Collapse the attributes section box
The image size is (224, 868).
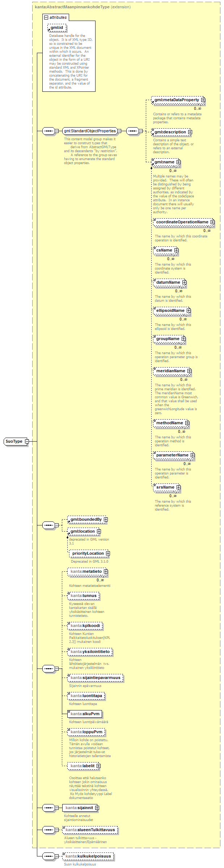[46, 17]
